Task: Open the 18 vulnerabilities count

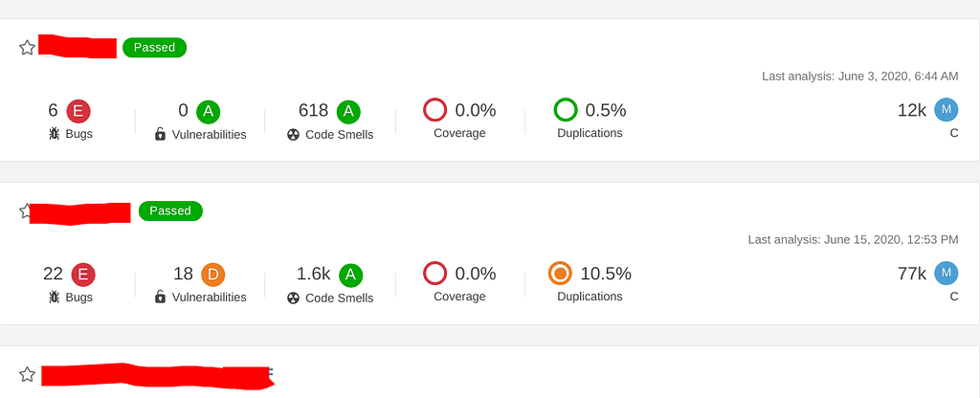Action: (x=183, y=274)
